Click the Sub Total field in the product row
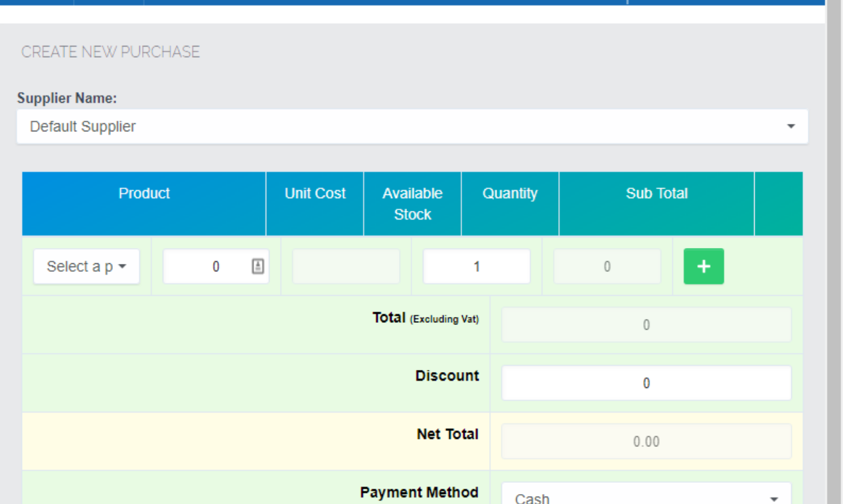 pyautogui.click(x=607, y=266)
